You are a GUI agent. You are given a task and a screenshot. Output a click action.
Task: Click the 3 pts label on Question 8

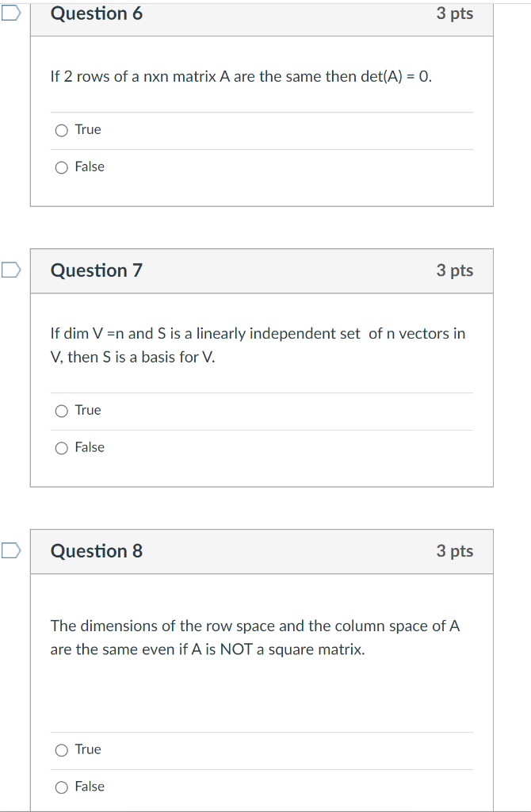click(x=456, y=551)
